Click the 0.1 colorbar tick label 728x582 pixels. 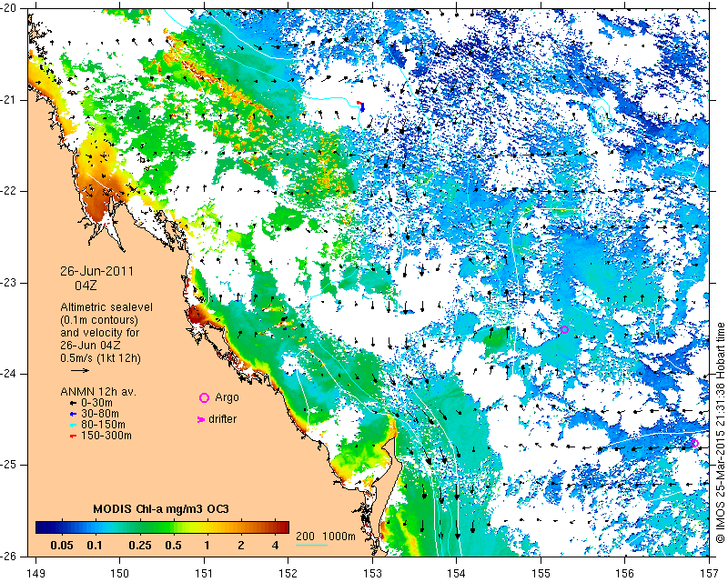(x=95, y=545)
